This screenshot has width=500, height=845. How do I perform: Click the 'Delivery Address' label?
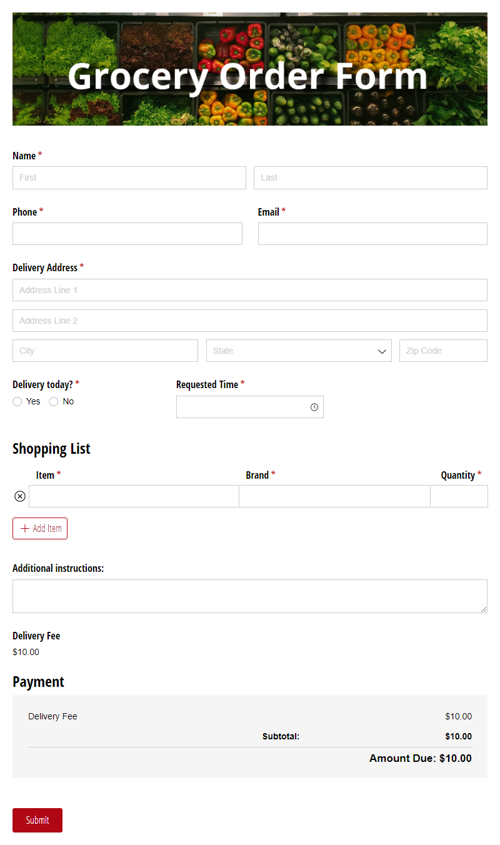(45, 268)
